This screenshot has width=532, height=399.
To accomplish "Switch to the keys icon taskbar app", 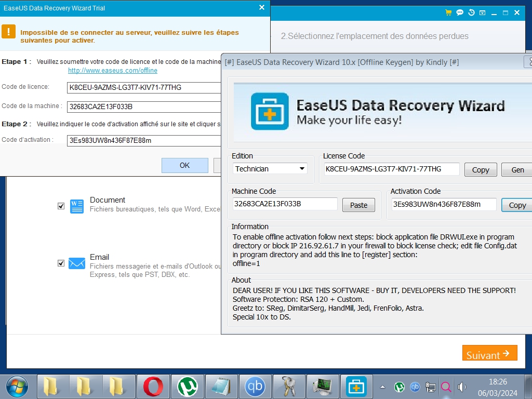I will (x=289, y=387).
